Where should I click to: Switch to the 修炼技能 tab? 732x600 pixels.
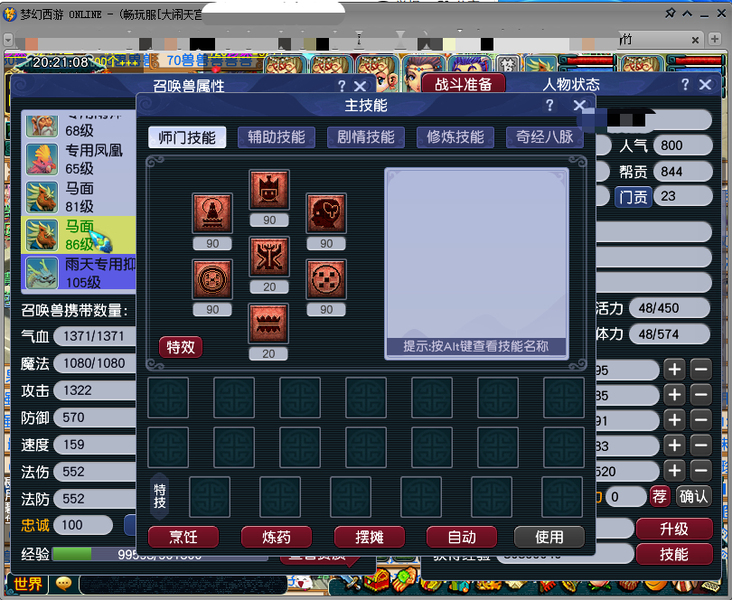click(x=455, y=137)
